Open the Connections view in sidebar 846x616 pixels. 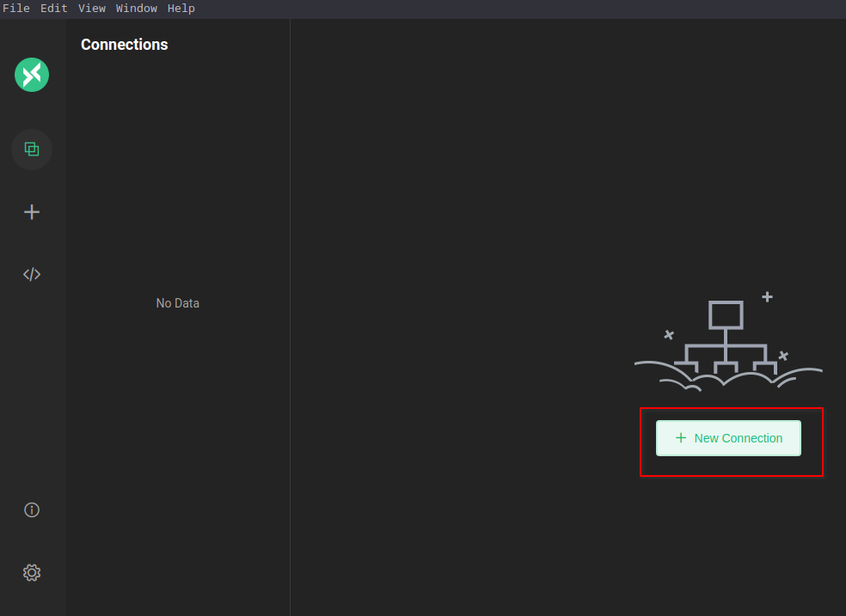[32, 149]
